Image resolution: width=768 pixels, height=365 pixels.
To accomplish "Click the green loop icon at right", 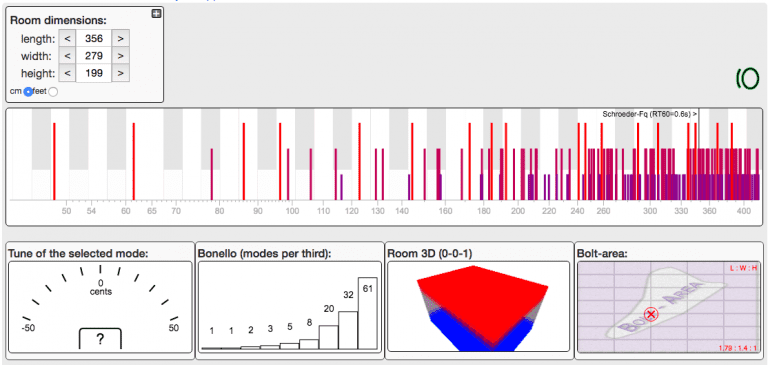I will pos(747,78).
